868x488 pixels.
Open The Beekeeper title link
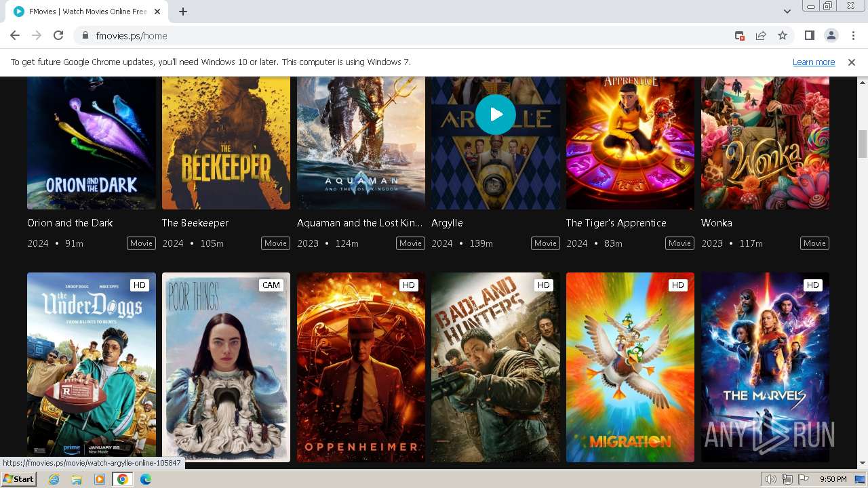[x=195, y=223]
